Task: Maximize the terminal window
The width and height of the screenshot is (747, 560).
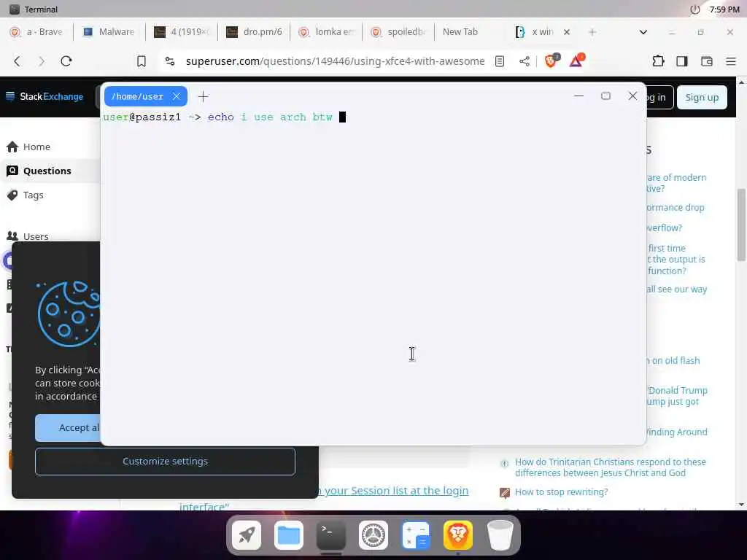Action: click(605, 96)
